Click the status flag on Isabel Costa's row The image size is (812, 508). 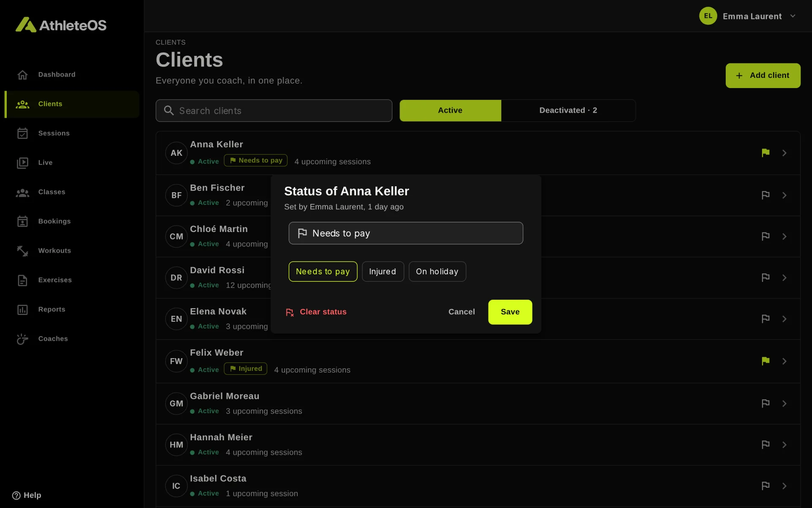click(765, 486)
